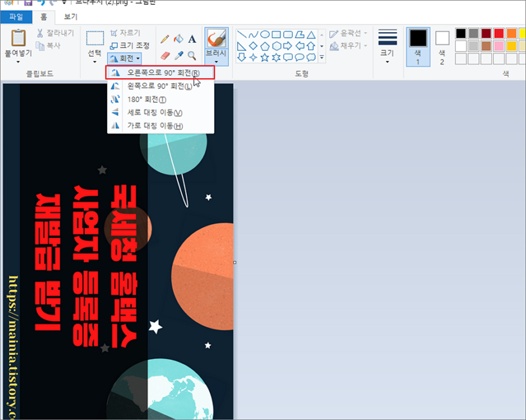The height and width of the screenshot is (420, 526).
Task: Choose 가로 대칭 이동 flip horizontal
Action: point(160,125)
